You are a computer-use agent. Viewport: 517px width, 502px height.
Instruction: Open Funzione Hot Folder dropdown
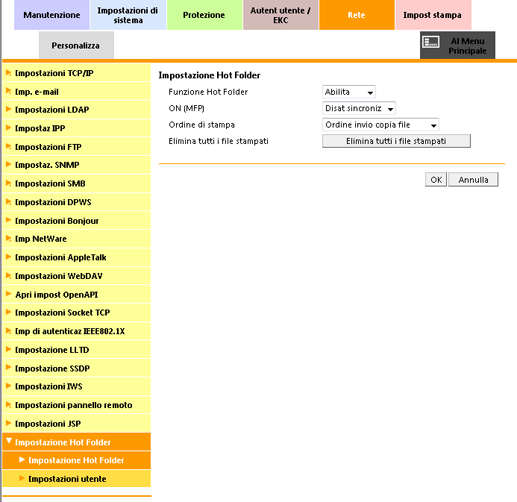point(349,92)
